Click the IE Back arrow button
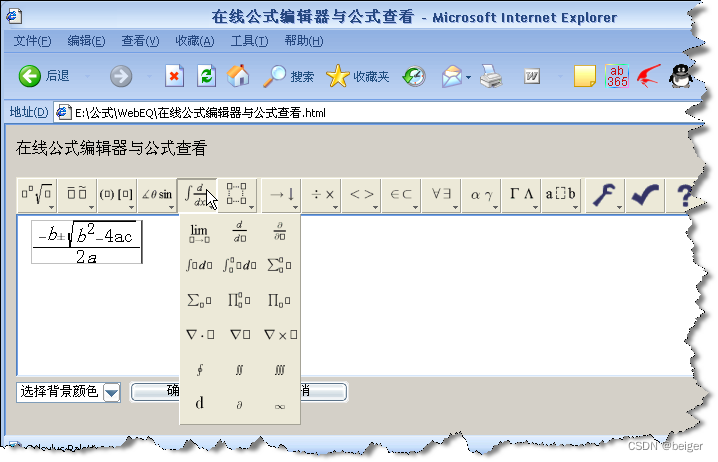718x462 pixels. point(30,76)
